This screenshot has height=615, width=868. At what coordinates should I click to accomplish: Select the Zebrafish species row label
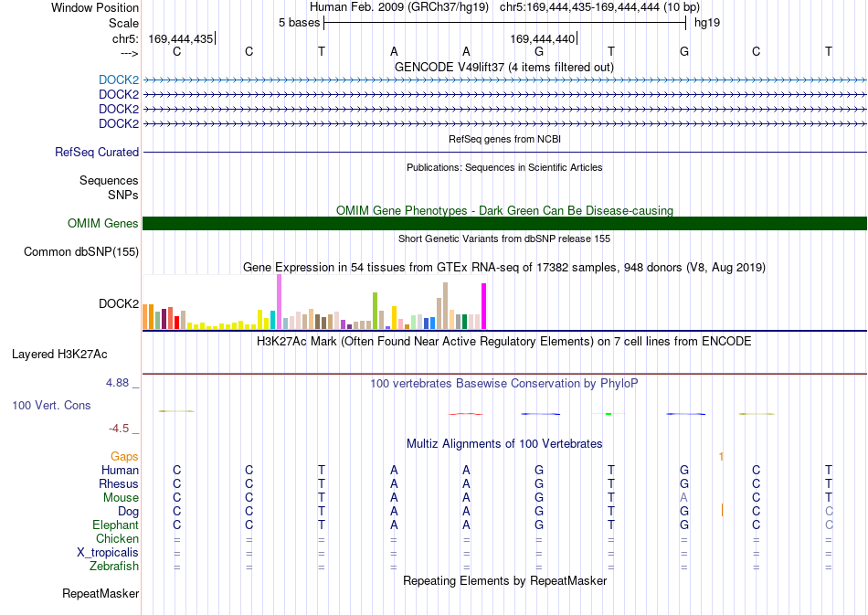coord(114,567)
